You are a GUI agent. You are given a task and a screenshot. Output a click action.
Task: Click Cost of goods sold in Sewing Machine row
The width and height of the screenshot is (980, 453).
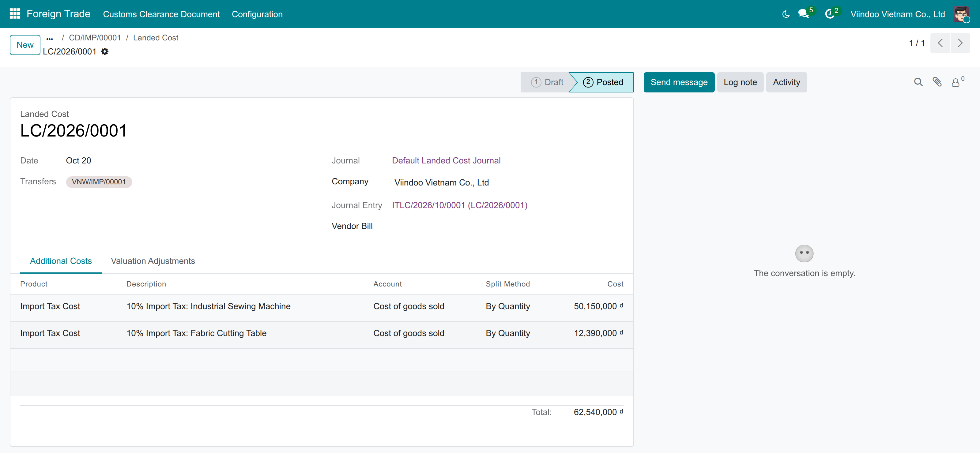tap(409, 306)
